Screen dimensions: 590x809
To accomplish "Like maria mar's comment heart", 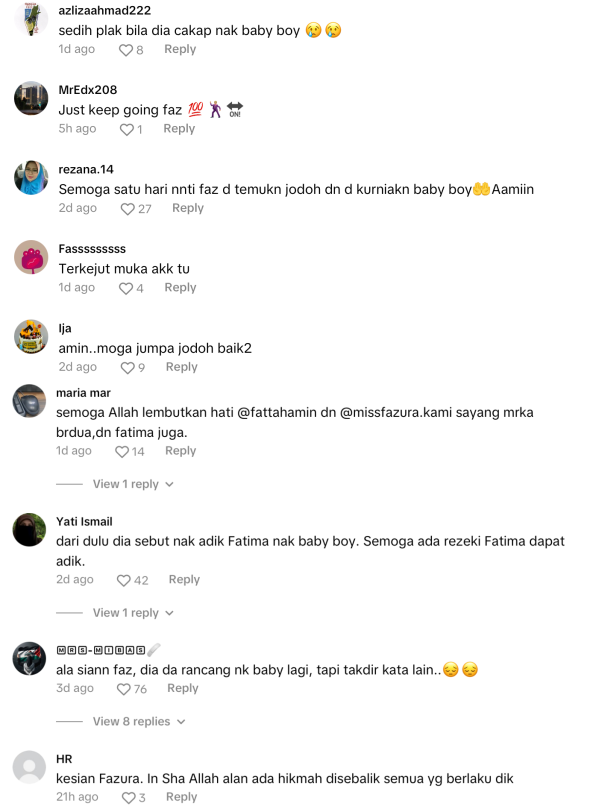I will click(122, 452).
